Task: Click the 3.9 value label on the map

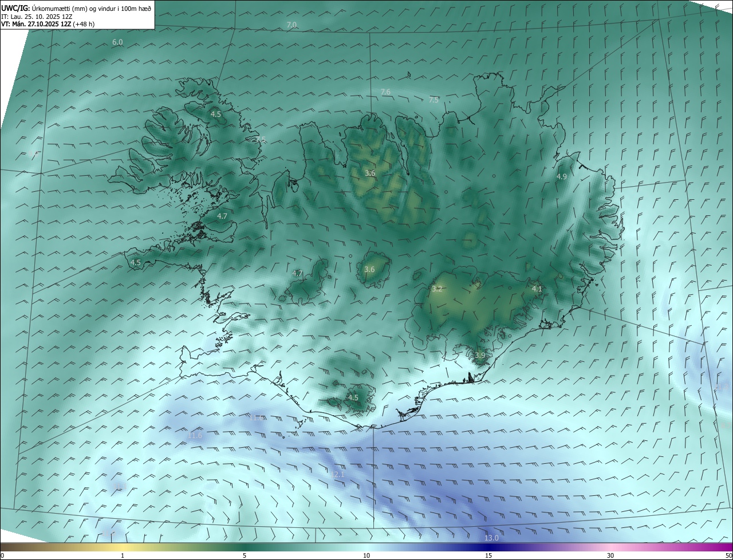Action: click(479, 356)
